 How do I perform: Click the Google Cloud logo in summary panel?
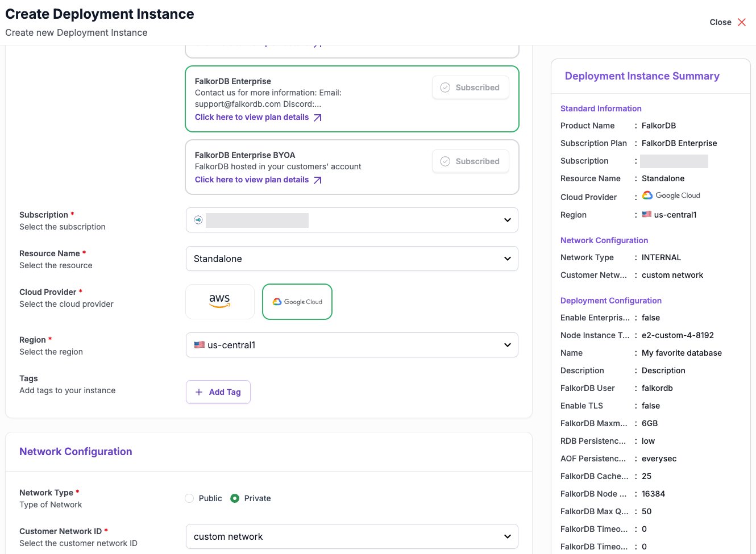(671, 195)
